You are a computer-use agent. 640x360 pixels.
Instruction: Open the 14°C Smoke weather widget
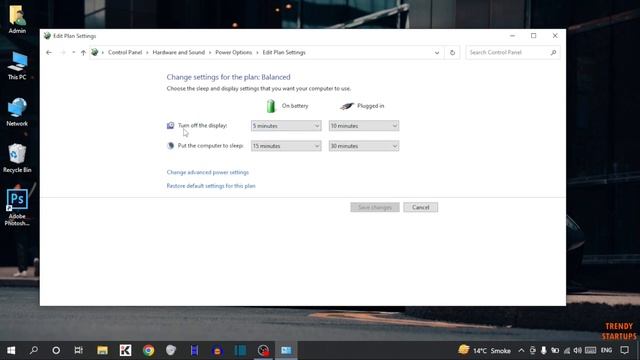coord(484,350)
